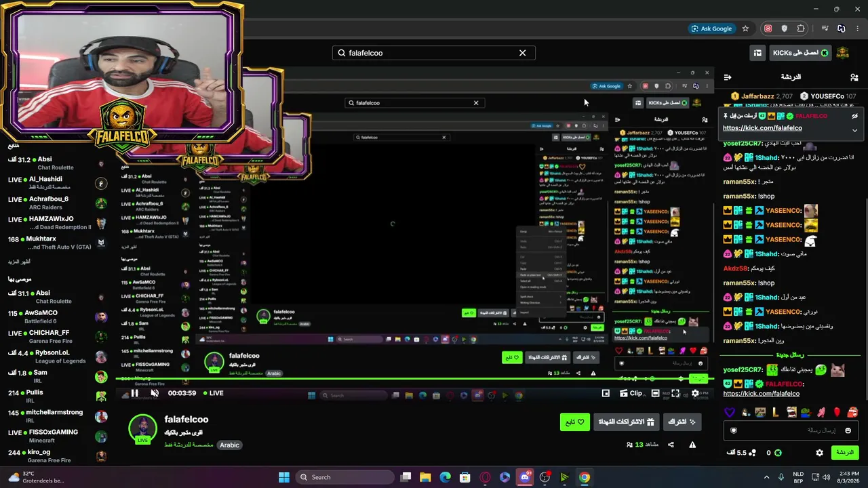This screenshot has height=488, width=868.
Task: Open CHICHAR_FF Garena Free Fire channel
Action: (58, 337)
